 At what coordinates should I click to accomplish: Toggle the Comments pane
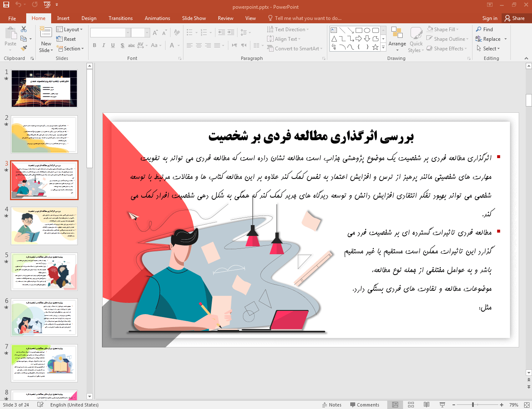click(x=365, y=404)
